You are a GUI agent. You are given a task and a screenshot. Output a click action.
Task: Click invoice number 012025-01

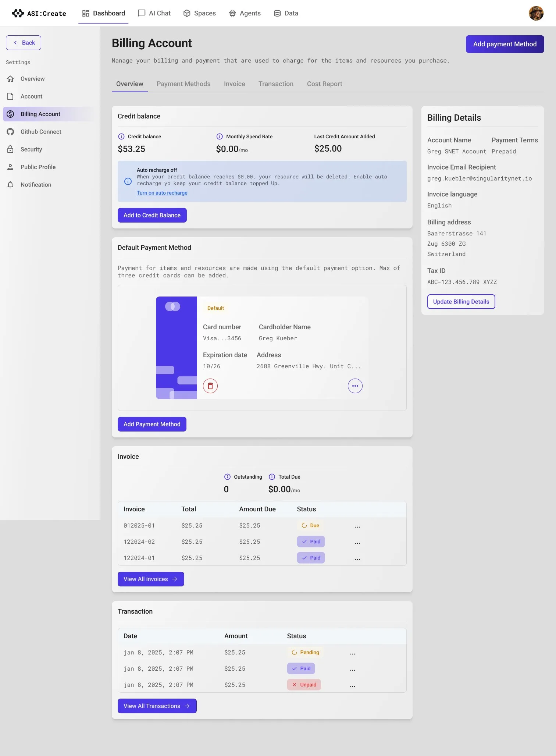click(139, 526)
